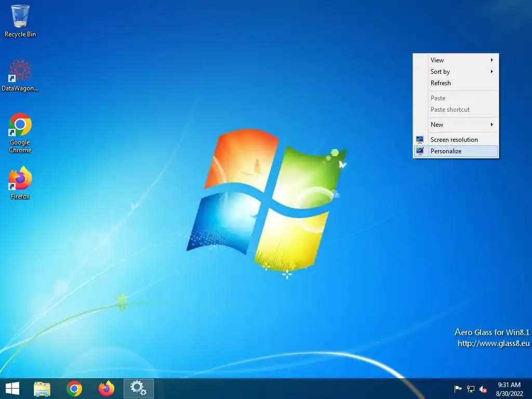532x399 pixels.
Task: Choose Personalize from the context menu
Action: tap(456, 151)
